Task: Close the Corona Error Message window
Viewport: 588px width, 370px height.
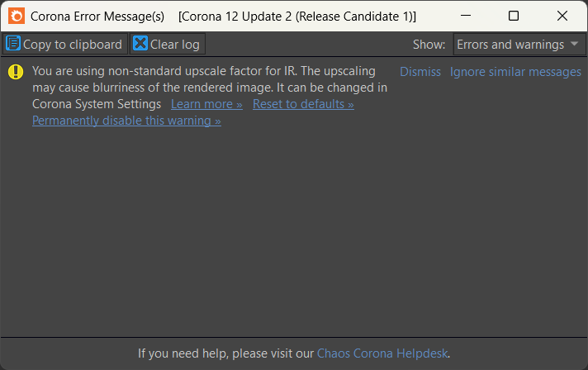Action: 562,16
